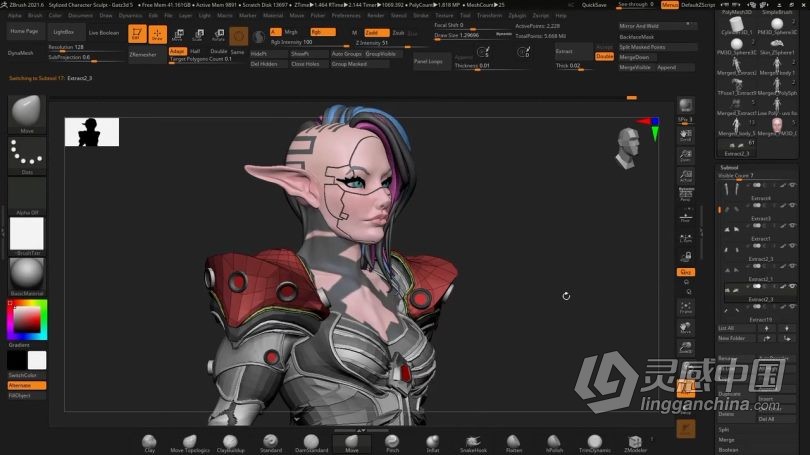This screenshot has height=455, width=810.
Task: Click the Scroll document icon
Action: tap(686, 136)
